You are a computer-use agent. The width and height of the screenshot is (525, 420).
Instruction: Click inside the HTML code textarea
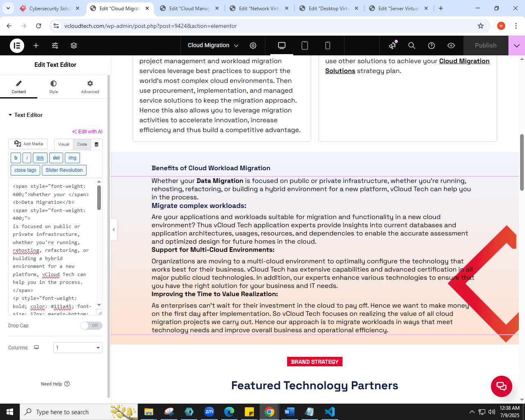(x=52, y=247)
